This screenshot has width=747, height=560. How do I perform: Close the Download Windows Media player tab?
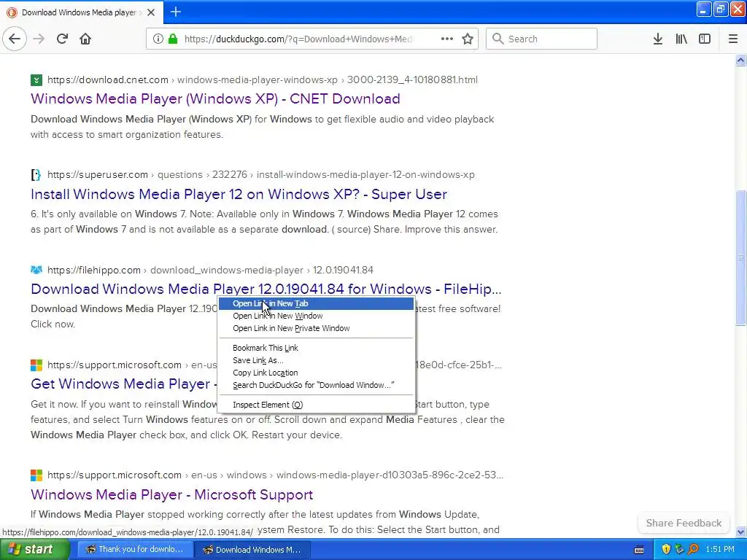pyautogui.click(x=151, y=12)
